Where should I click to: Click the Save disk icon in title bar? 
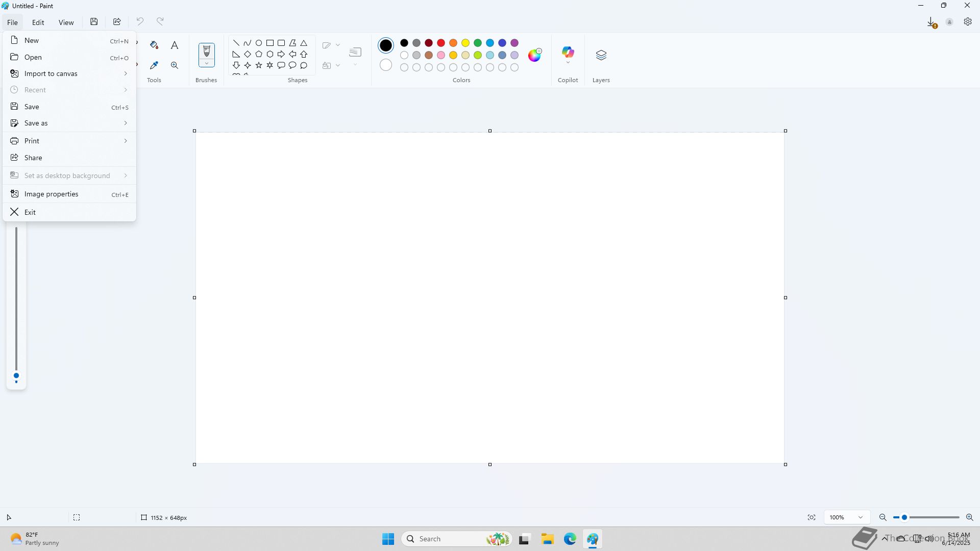(94, 22)
